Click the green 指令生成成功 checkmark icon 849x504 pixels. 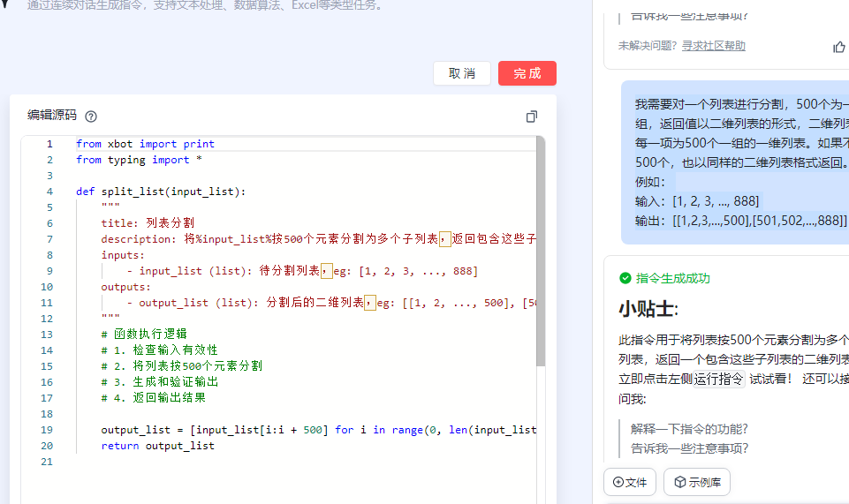tap(625, 278)
